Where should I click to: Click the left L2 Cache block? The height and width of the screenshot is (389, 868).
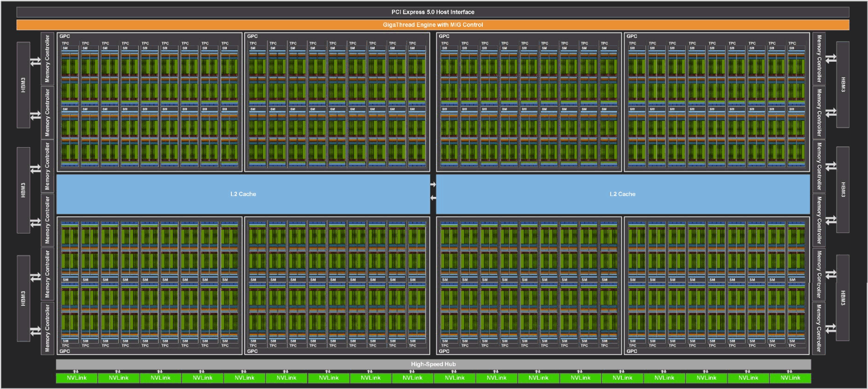coord(243,194)
